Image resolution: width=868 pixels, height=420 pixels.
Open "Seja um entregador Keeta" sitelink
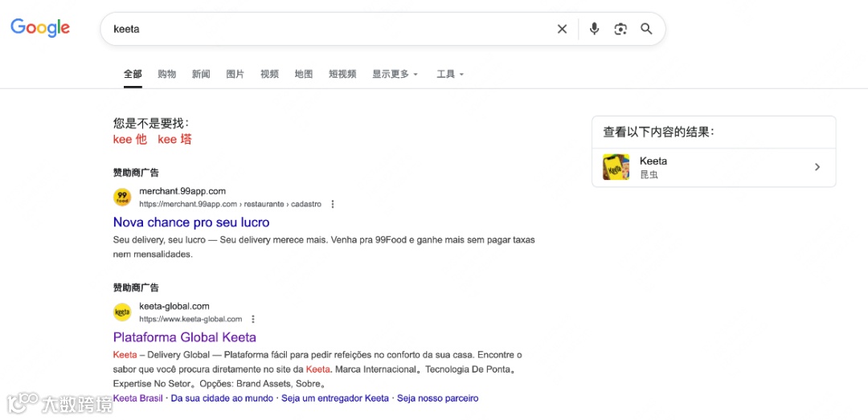pyautogui.click(x=335, y=398)
